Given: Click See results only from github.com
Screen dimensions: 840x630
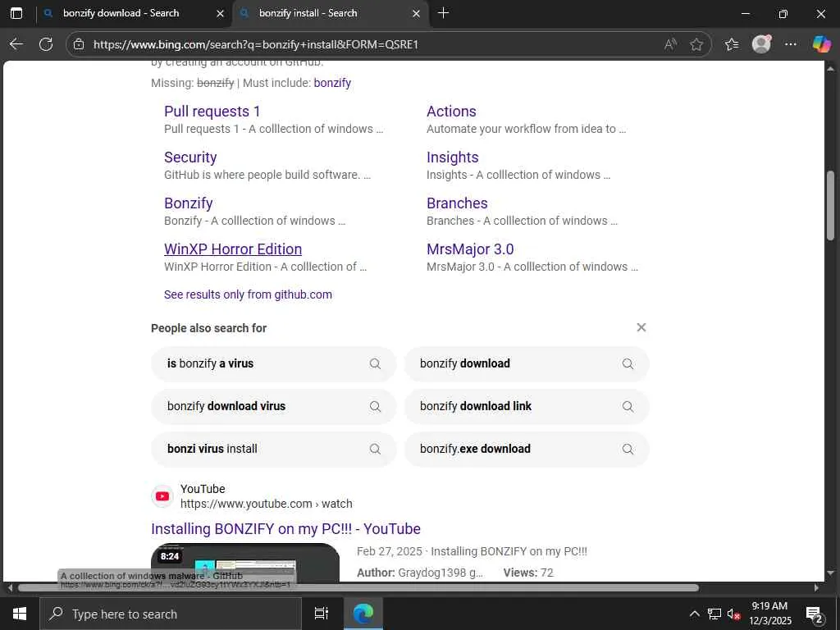Looking at the screenshot, I should tap(248, 294).
